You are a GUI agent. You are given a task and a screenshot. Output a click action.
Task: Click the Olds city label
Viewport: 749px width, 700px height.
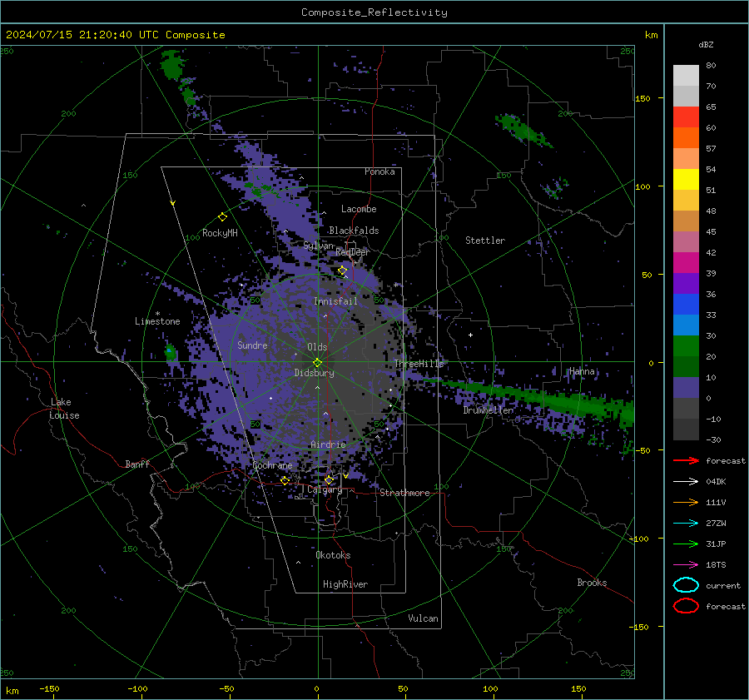point(317,347)
